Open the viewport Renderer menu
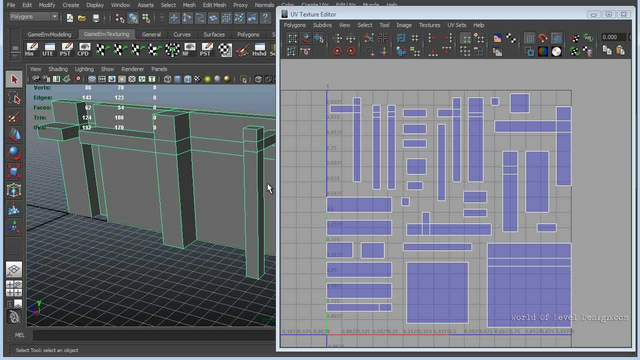 point(132,69)
